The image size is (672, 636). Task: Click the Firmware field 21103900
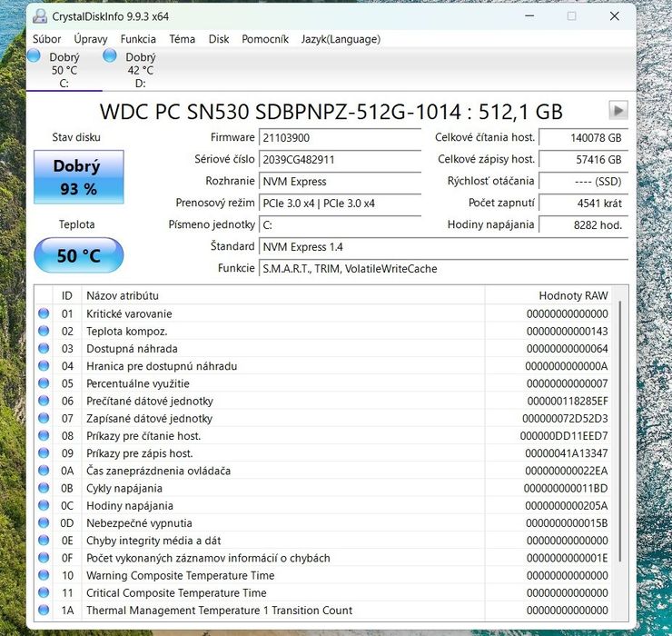coord(340,138)
